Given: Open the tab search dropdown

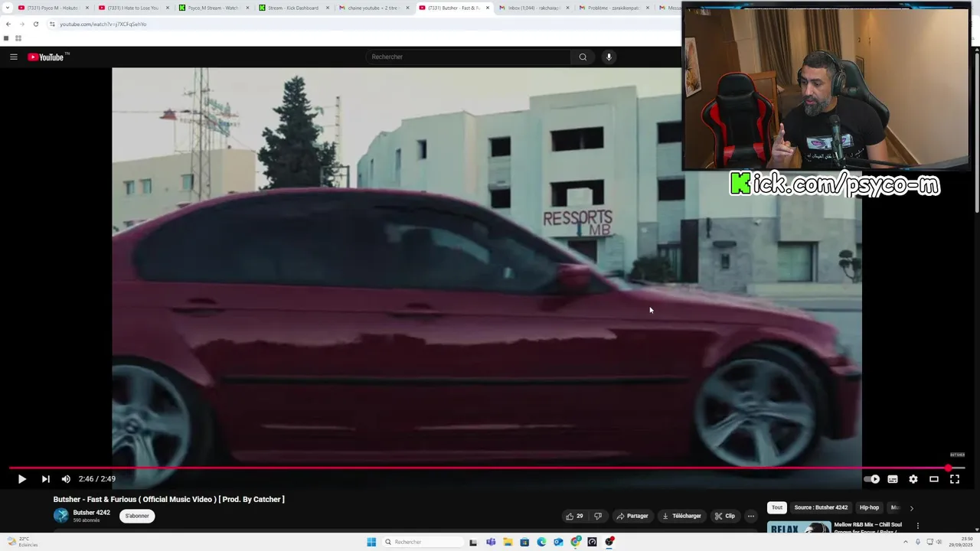Looking at the screenshot, I should click(x=8, y=8).
